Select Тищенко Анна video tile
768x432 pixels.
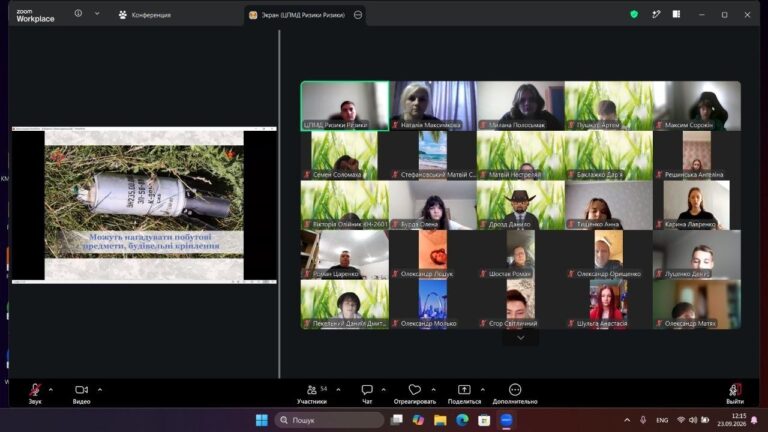609,205
